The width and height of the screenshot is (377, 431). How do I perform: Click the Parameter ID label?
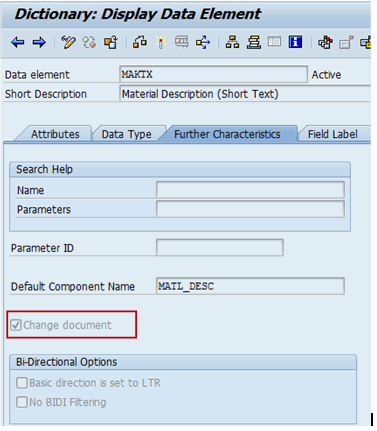42,248
